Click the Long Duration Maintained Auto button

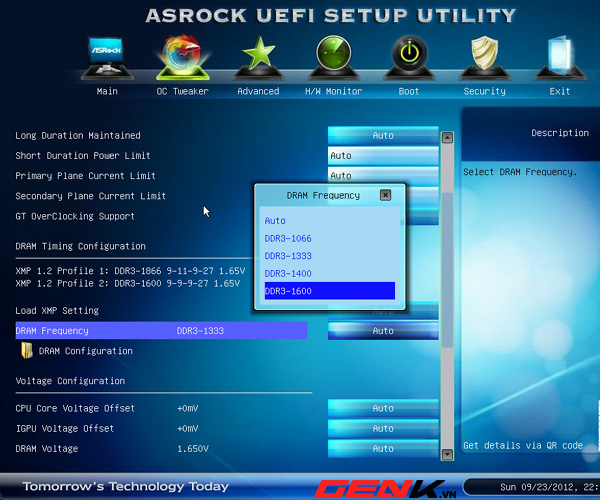click(x=383, y=135)
